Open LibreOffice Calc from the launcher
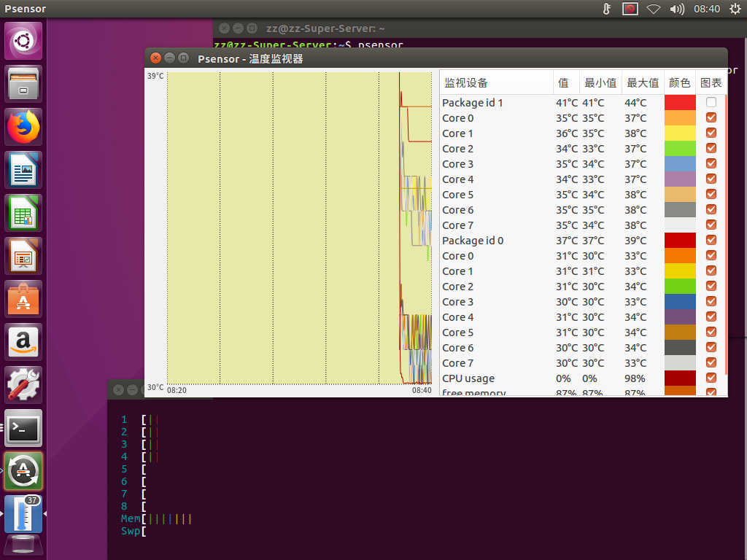Screen dimensions: 747x560 (24, 214)
